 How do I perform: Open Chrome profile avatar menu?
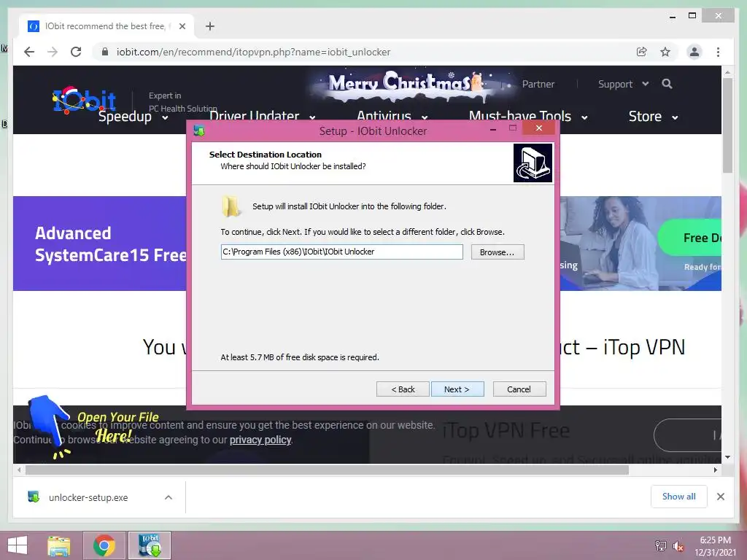[x=694, y=52]
